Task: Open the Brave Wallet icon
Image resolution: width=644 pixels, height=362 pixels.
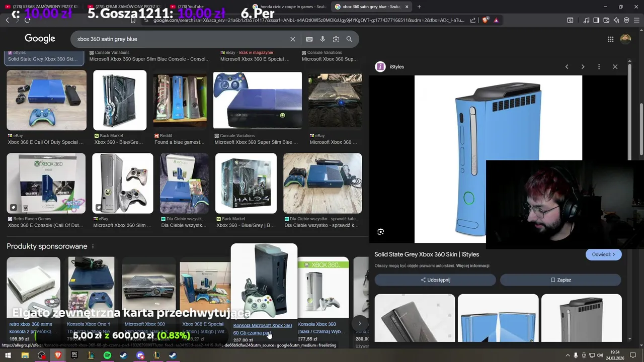Action: point(606,20)
